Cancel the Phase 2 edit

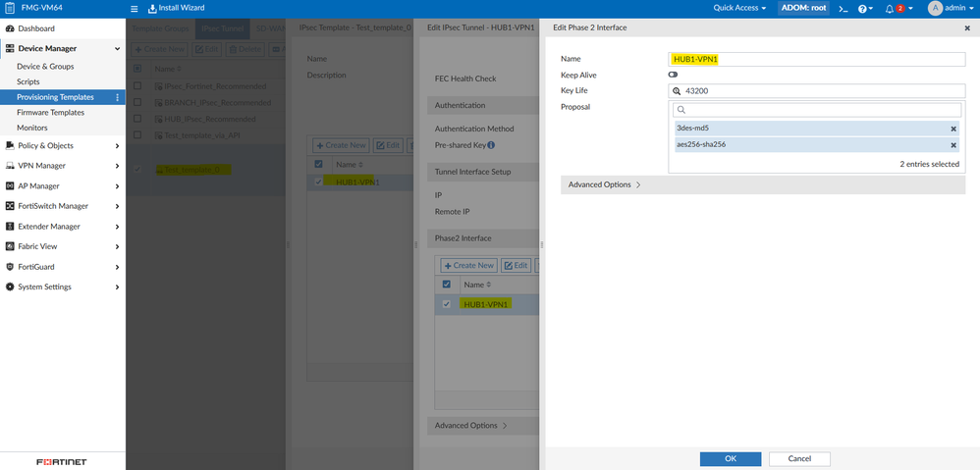coord(799,459)
